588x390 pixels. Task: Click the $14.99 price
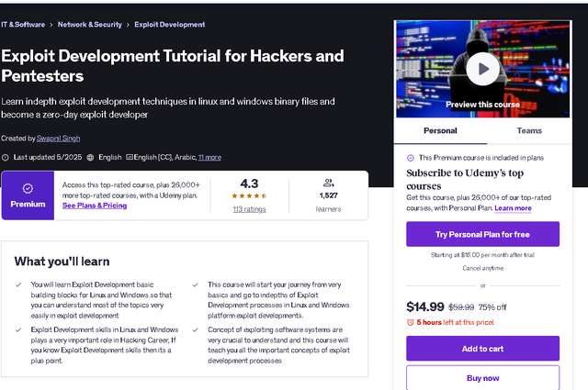click(425, 306)
